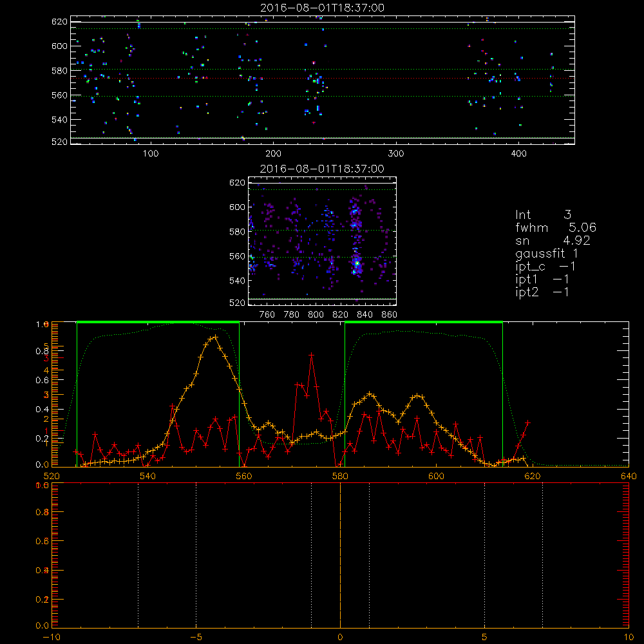
Task: Click the 640 tick label on the profile plot x-axis
Action: [x=629, y=476]
